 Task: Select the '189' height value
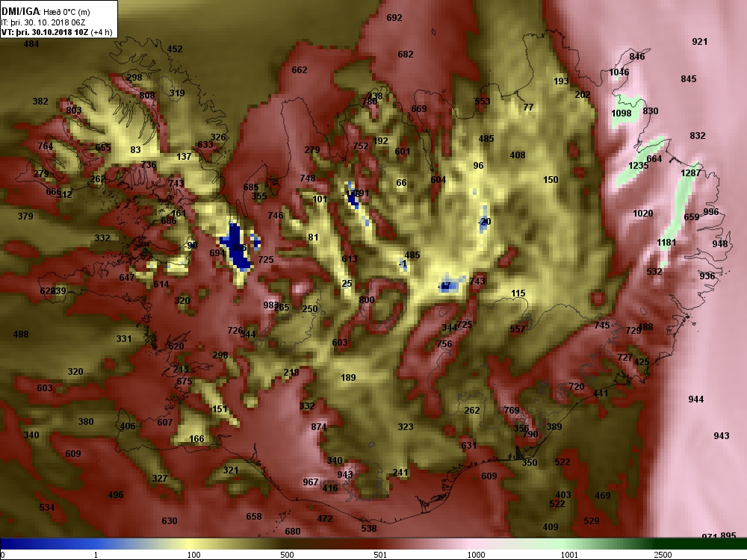pyautogui.click(x=348, y=378)
